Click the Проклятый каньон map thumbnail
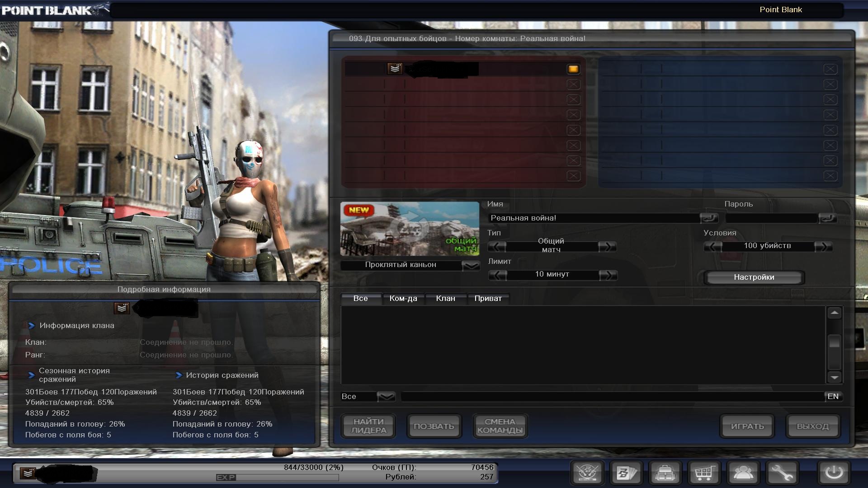868x488 pixels. pyautogui.click(x=410, y=229)
